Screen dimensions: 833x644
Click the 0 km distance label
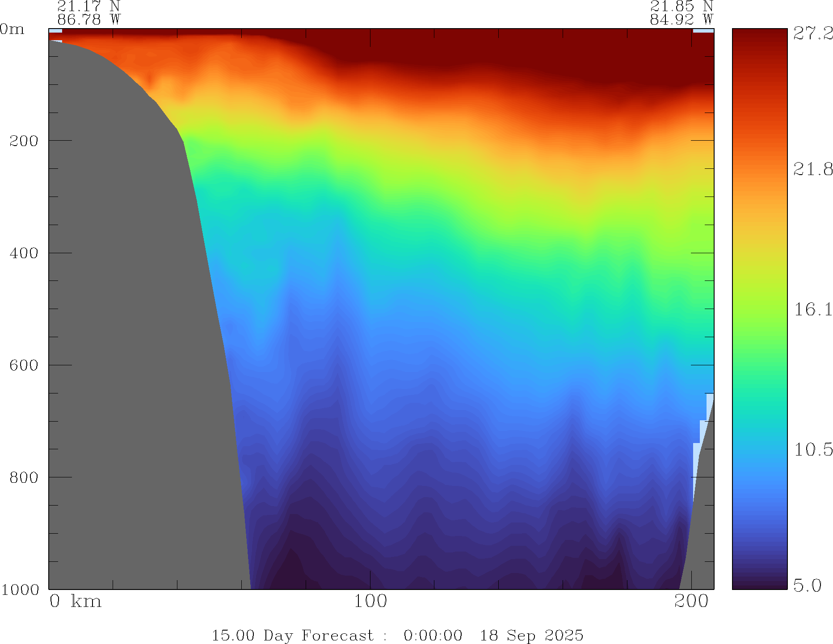coord(75,602)
